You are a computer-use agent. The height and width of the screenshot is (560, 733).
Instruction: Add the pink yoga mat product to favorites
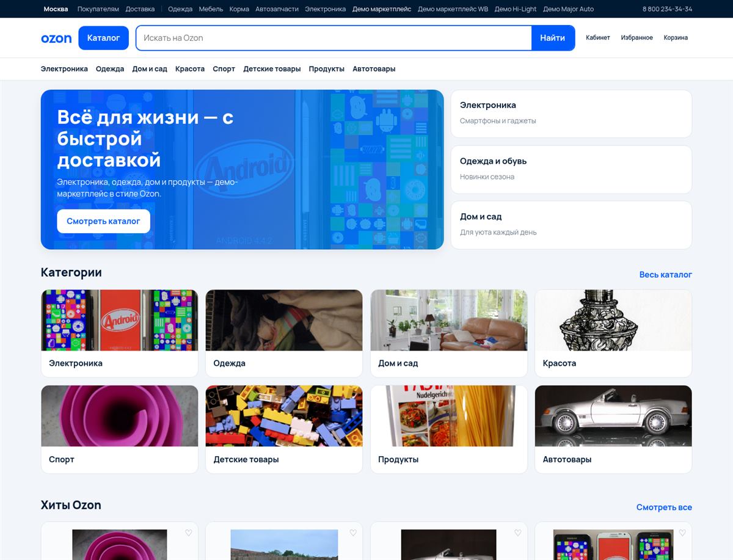point(188,533)
